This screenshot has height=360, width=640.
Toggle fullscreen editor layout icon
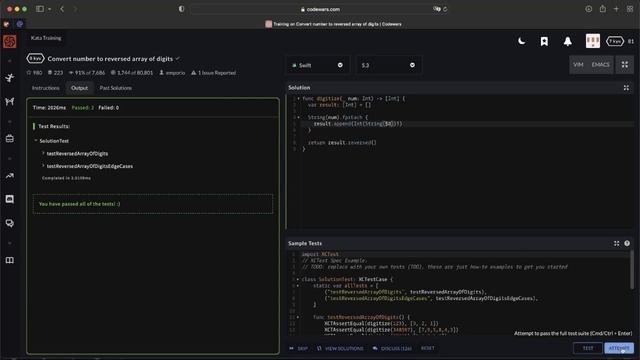click(624, 64)
